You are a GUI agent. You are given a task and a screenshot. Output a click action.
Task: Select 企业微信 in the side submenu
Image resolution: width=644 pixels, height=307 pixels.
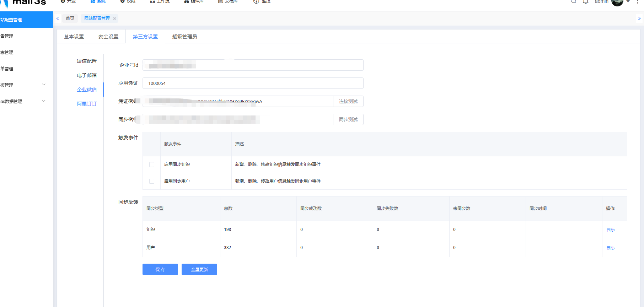tap(87, 90)
